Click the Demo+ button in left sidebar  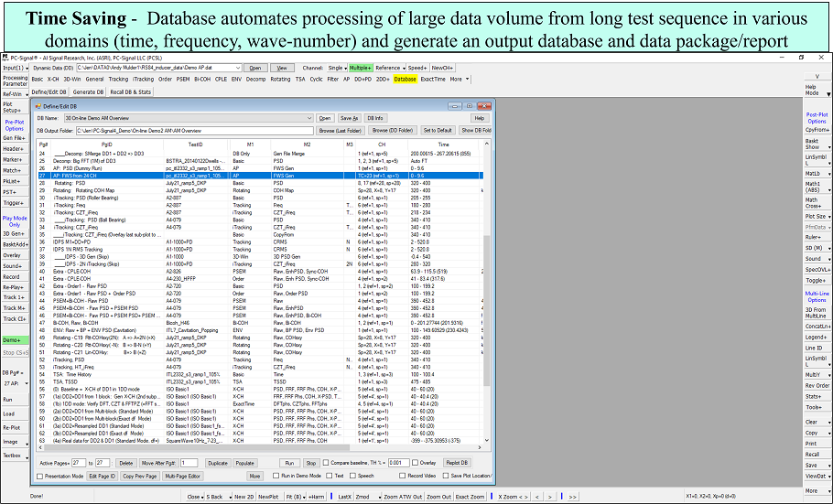click(13, 340)
